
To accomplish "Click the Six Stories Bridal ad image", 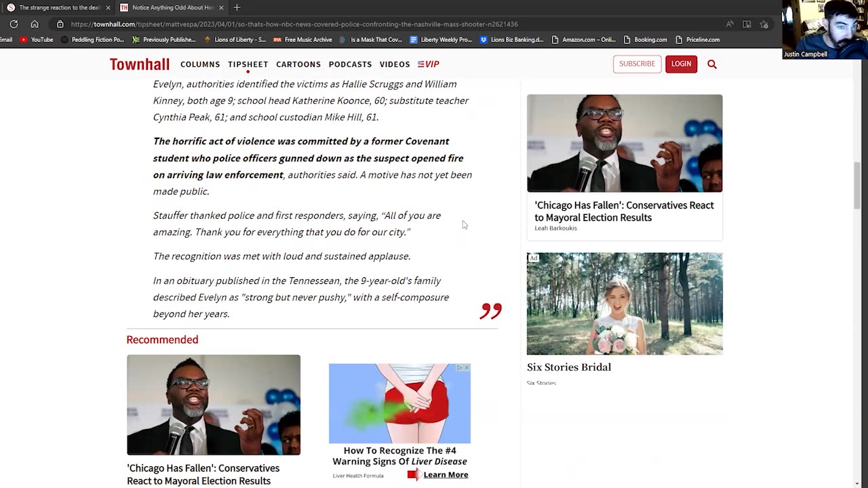I will coord(625,304).
